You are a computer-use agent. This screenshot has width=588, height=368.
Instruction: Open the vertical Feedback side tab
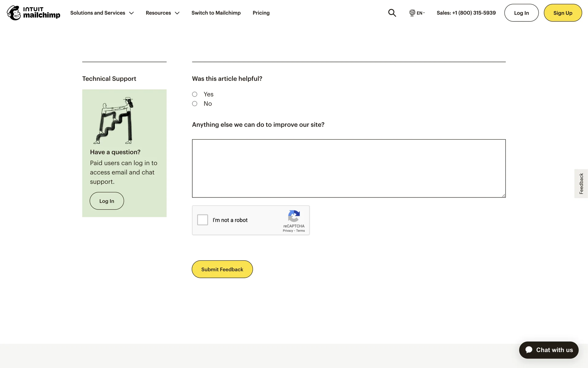(x=581, y=183)
